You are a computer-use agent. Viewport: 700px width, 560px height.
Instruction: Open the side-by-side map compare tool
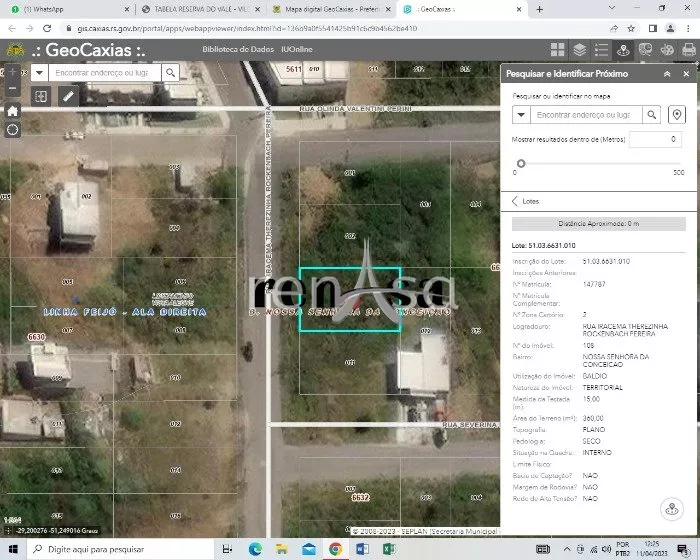41,96
